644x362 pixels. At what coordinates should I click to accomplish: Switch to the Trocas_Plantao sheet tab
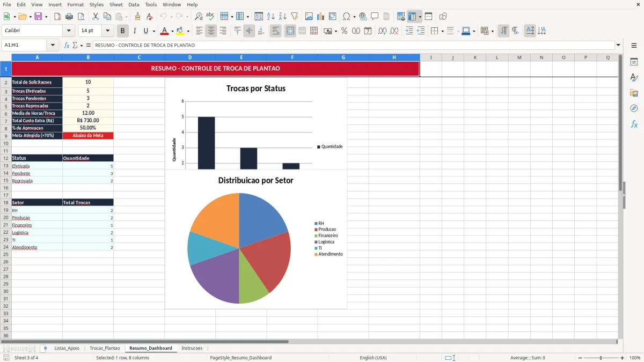point(105,348)
